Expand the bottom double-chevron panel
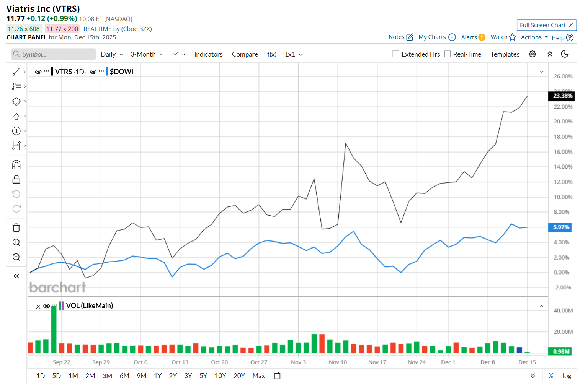The width and height of the screenshot is (588, 390). pyautogui.click(x=533, y=376)
